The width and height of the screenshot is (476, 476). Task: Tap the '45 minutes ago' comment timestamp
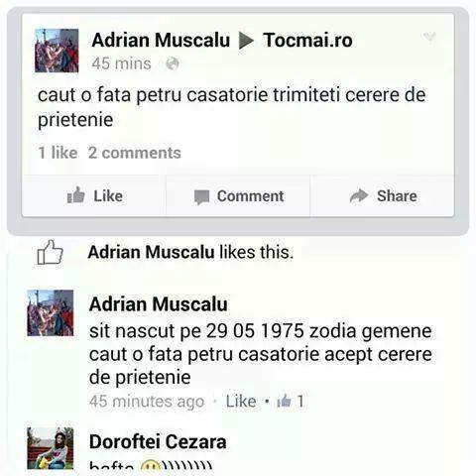tap(147, 402)
